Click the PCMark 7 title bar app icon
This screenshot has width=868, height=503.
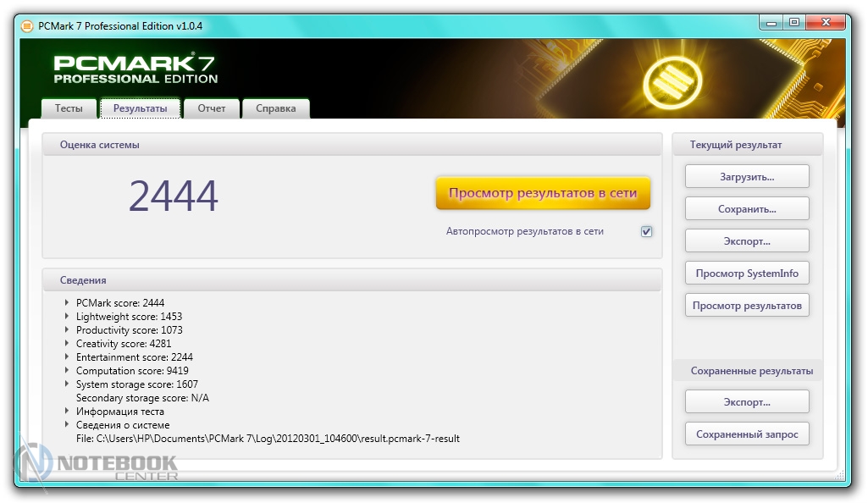27,25
